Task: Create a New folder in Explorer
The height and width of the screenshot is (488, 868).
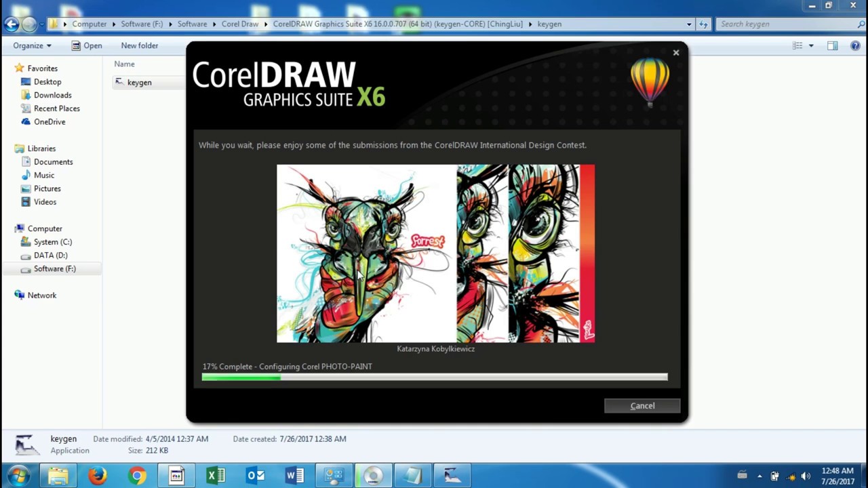Action: click(x=139, y=45)
